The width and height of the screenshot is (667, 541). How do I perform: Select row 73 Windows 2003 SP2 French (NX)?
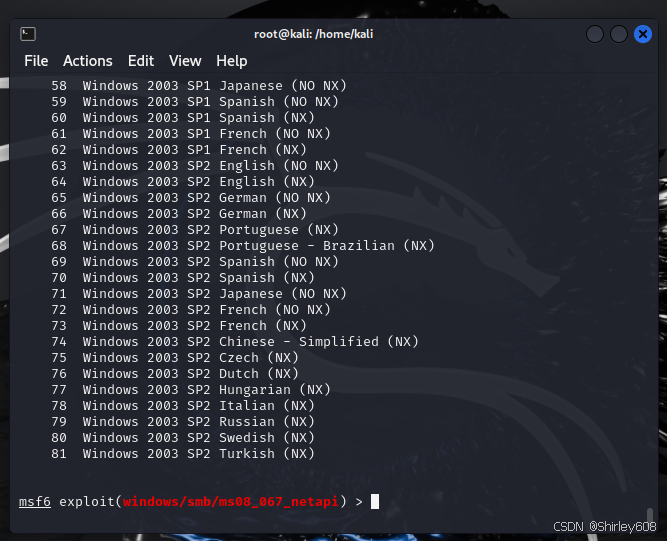tap(179, 326)
